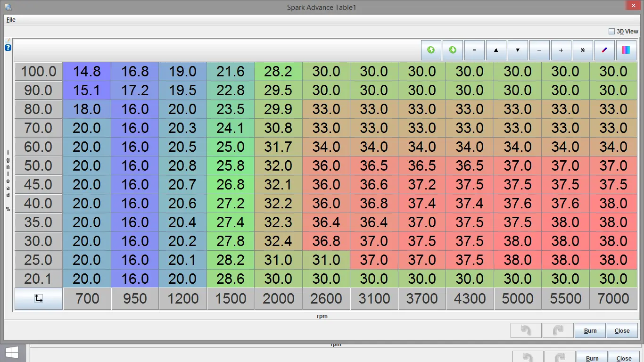
Task: Select the table cell with value 25.8
Action: 231,166
